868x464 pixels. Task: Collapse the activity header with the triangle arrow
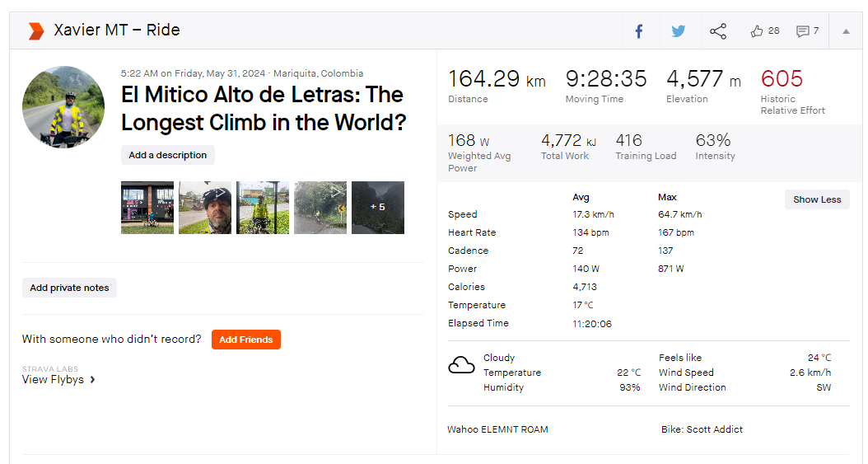(x=846, y=31)
